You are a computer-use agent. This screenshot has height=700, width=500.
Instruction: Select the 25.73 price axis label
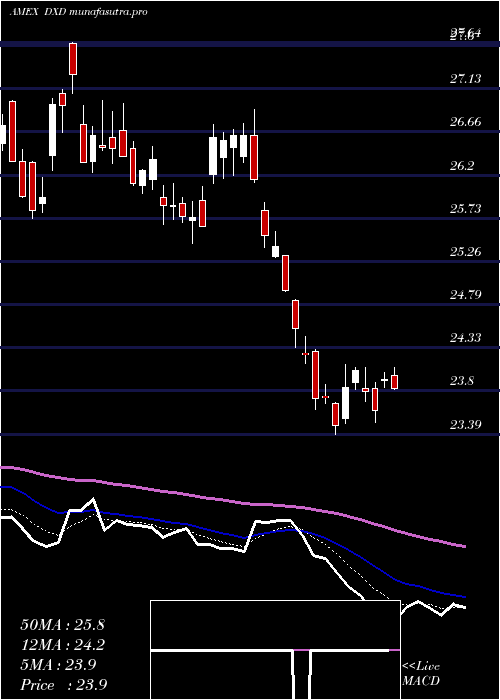coord(465,209)
